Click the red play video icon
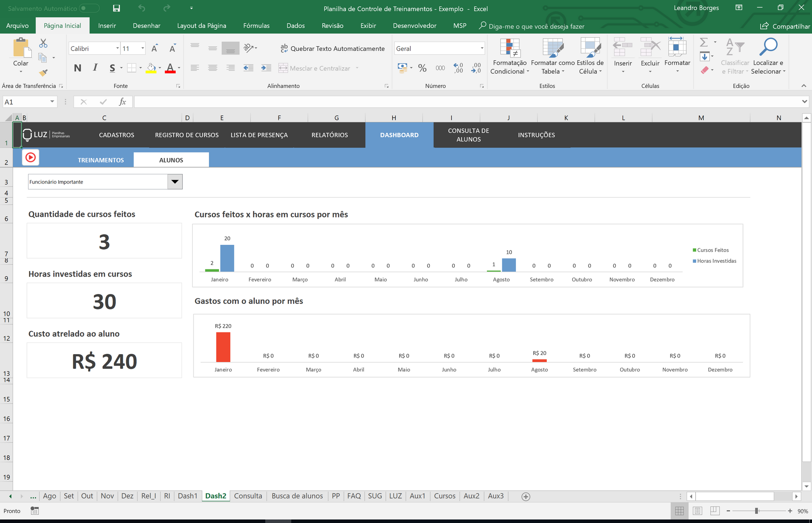This screenshot has width=812, height=523. (31, 158)
